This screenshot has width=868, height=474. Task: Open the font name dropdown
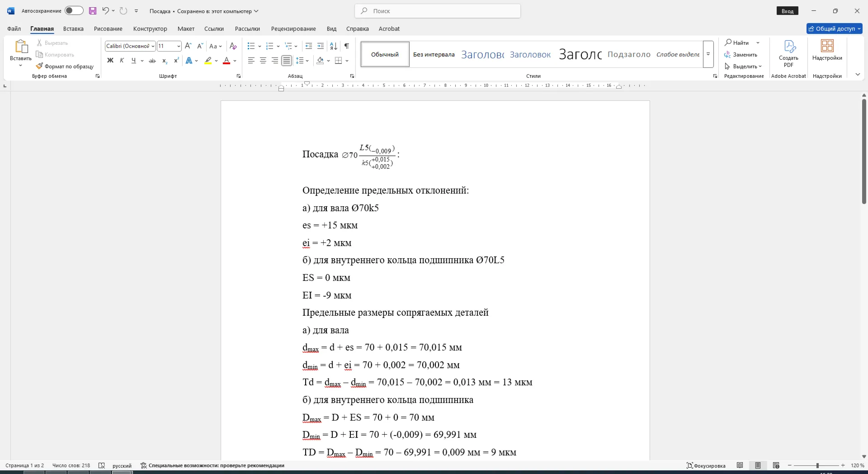click(x=153, y=46)
